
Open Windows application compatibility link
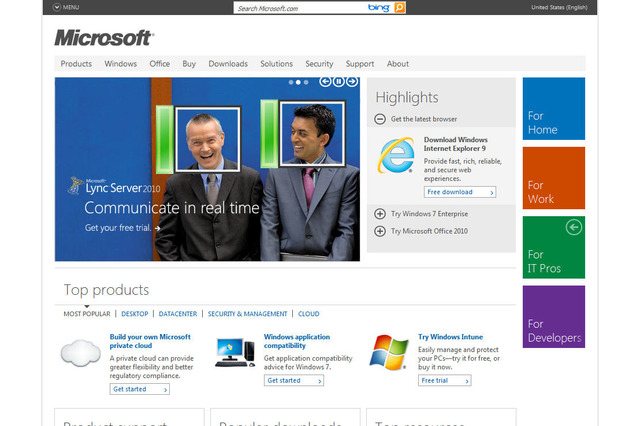pos(297,341)
